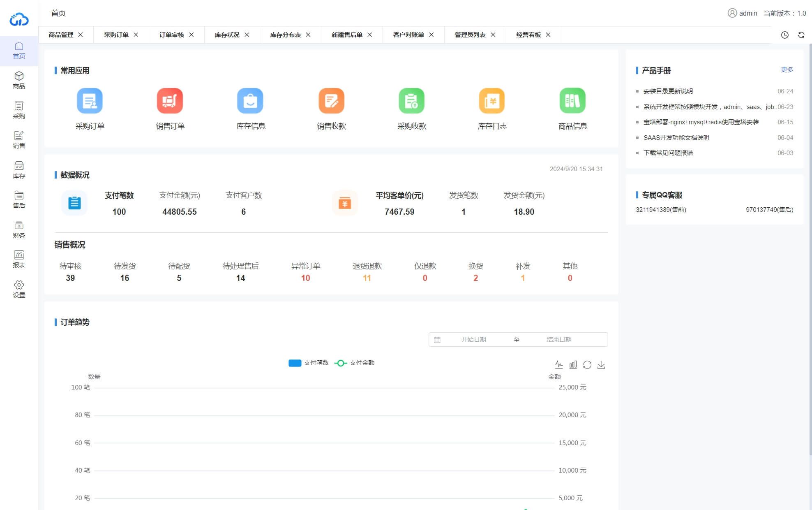This screenshot has width=812, height=510.
Task: Close the 经营看板 tab
Action: tap(548, 35)
